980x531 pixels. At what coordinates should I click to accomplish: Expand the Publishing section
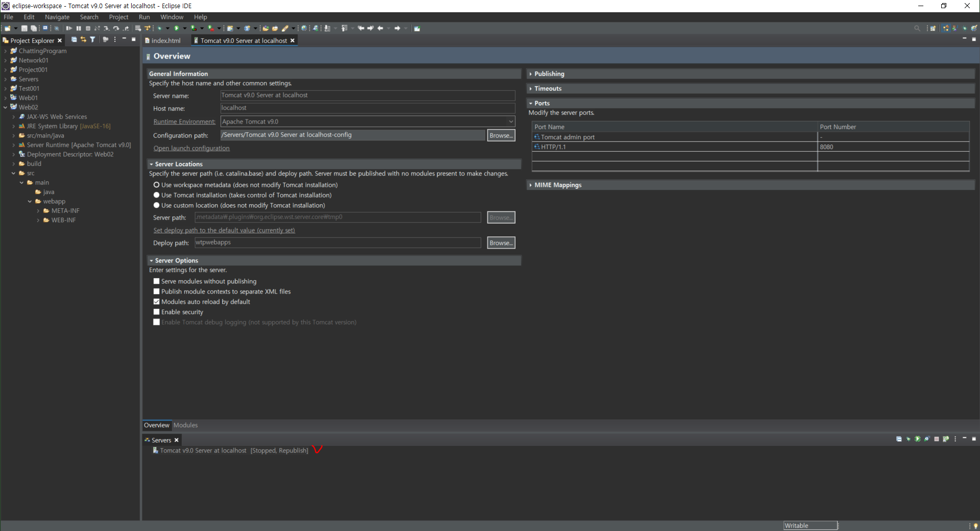pyautogui.click(x=531, y=74)
